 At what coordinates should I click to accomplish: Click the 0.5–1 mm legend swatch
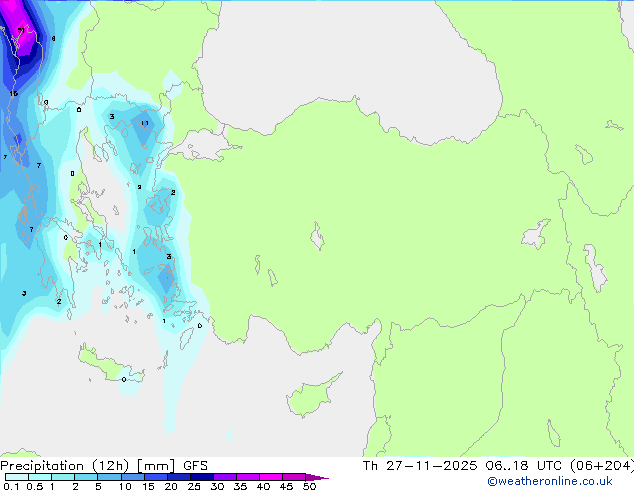coord(40,477)
